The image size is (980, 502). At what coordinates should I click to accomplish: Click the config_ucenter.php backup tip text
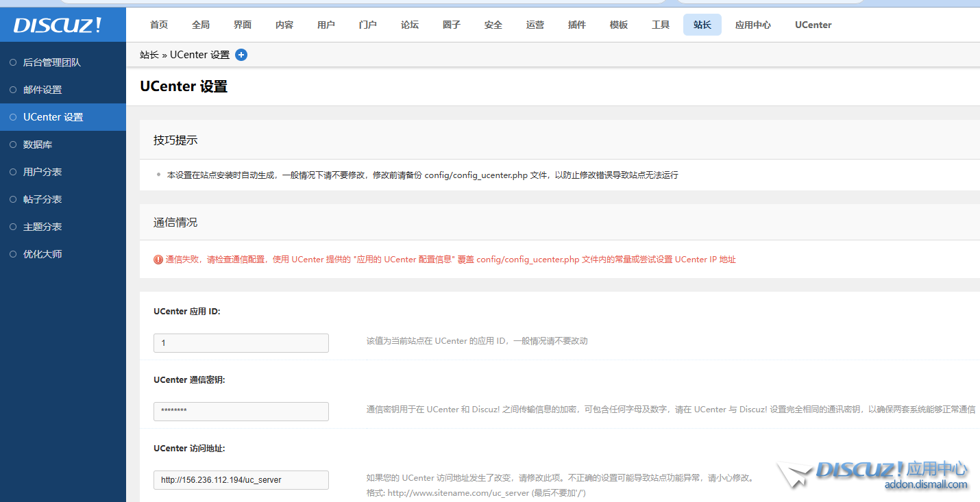point(423,175)
